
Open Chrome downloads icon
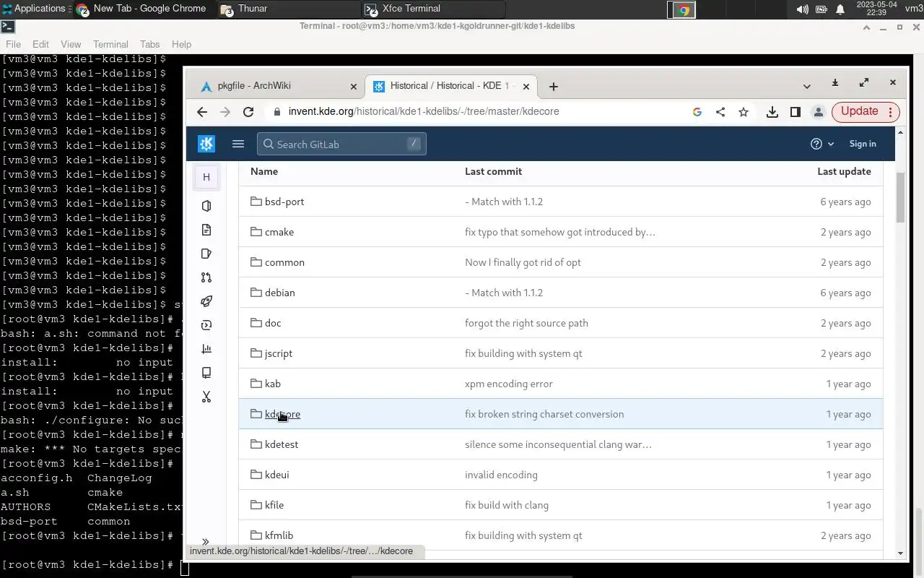click(x=772, y=112)
